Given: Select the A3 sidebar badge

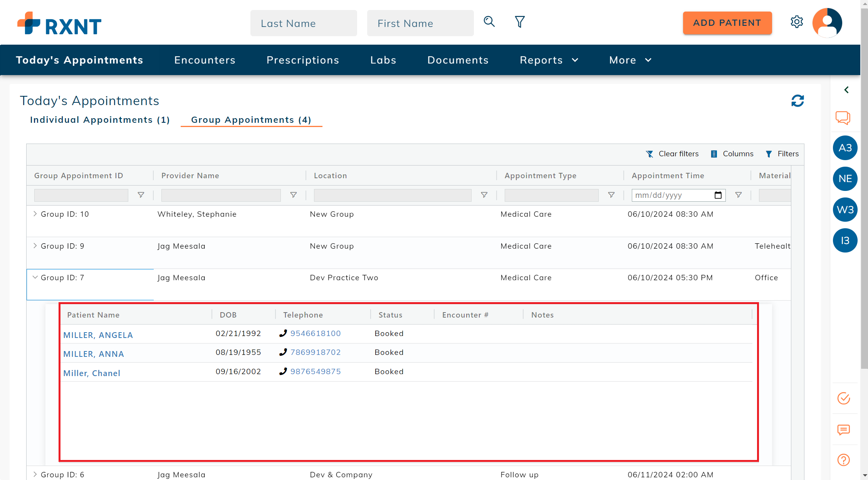Looking at the screenshot, I should (845, 148).
